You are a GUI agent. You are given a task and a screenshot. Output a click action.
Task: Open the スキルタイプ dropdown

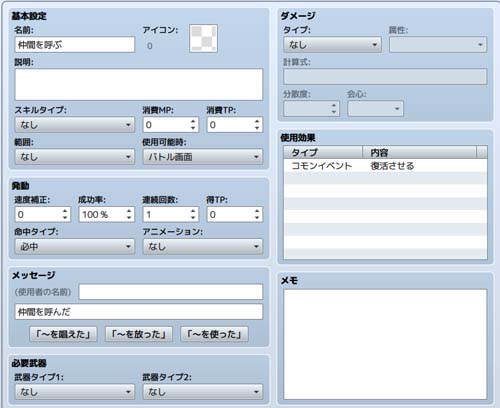75,125
